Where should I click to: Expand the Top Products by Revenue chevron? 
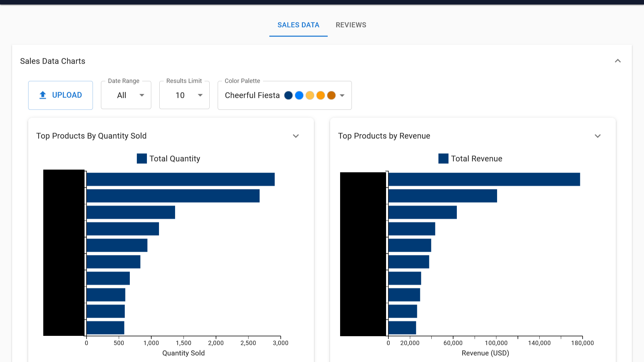click(597, 136)
